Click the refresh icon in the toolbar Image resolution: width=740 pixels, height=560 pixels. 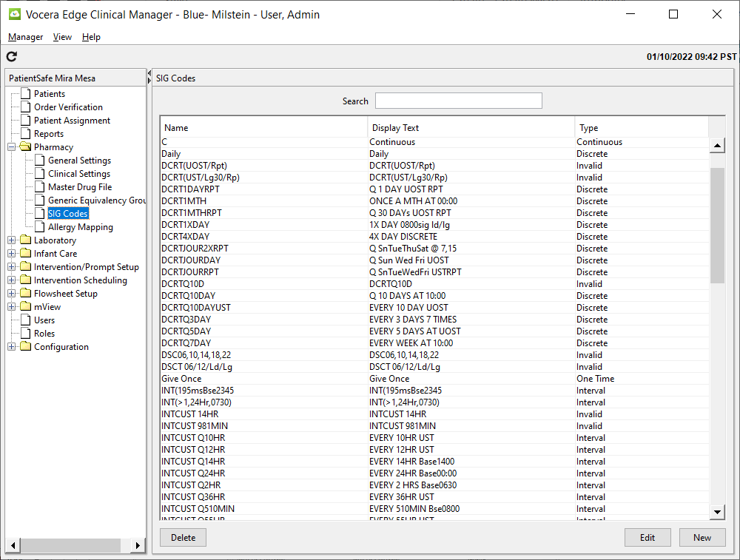click(12, 57)
